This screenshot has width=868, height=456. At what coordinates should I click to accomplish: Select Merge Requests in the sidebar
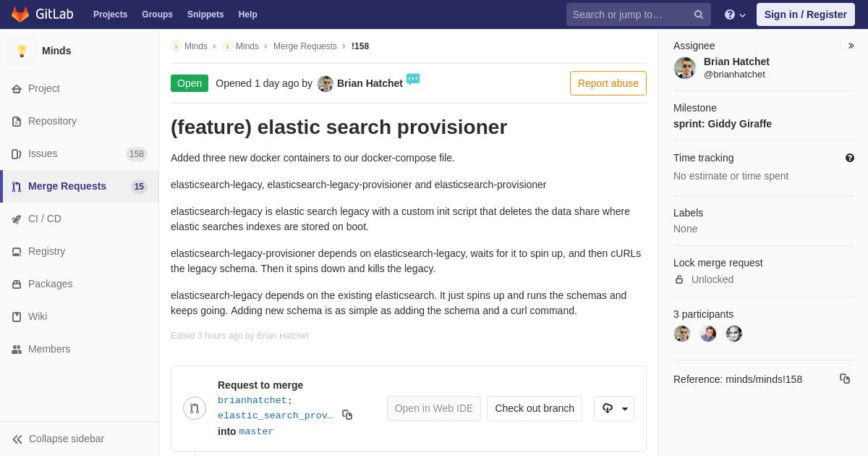click(x=80, y=186)
